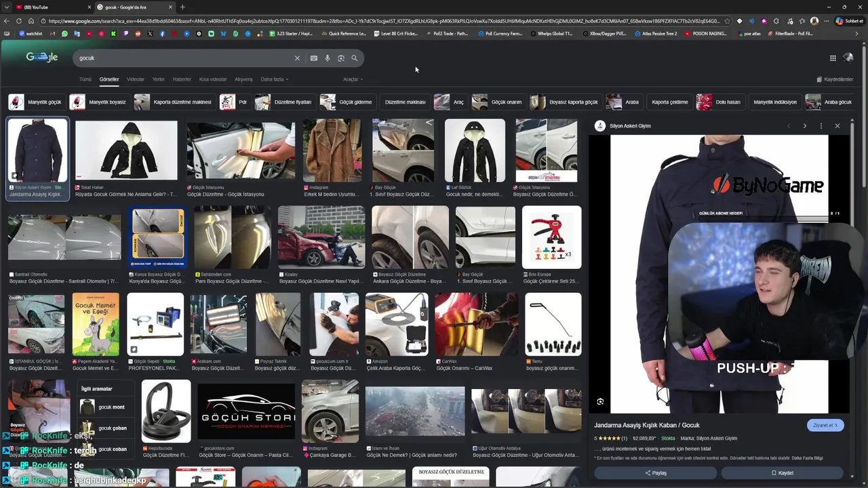
Task: Select related search gocuk mont
Action: 104,407
